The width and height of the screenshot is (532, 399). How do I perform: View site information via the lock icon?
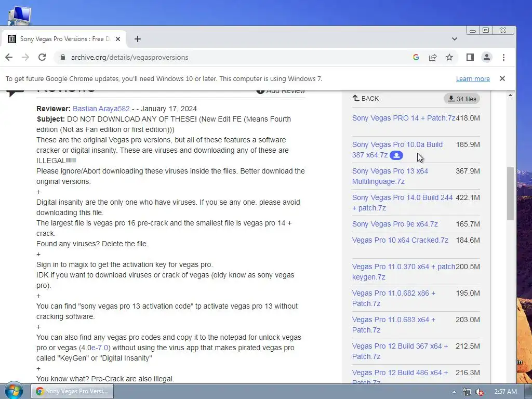pyautogui.click(x=62, y=57)
